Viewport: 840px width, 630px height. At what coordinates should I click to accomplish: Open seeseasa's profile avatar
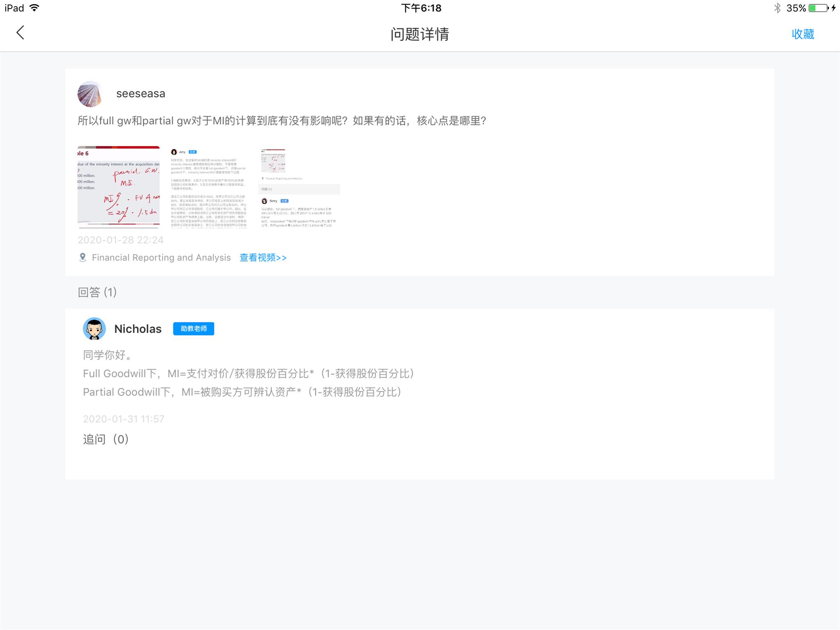(x=90, y=94)
